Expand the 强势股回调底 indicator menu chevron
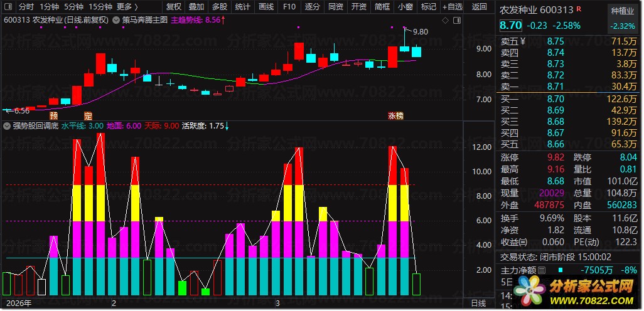Image resolution: width=644 pixels, height=311 pixels. coord(7,125)
